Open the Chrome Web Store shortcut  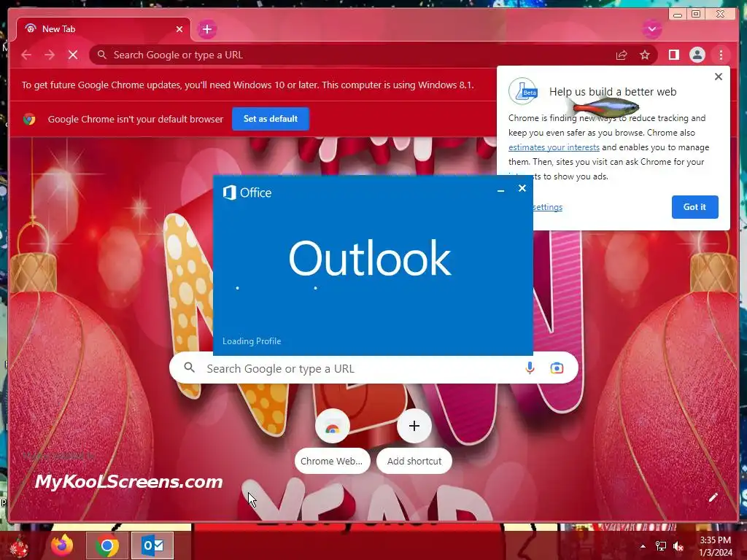(x=333, y=426)
